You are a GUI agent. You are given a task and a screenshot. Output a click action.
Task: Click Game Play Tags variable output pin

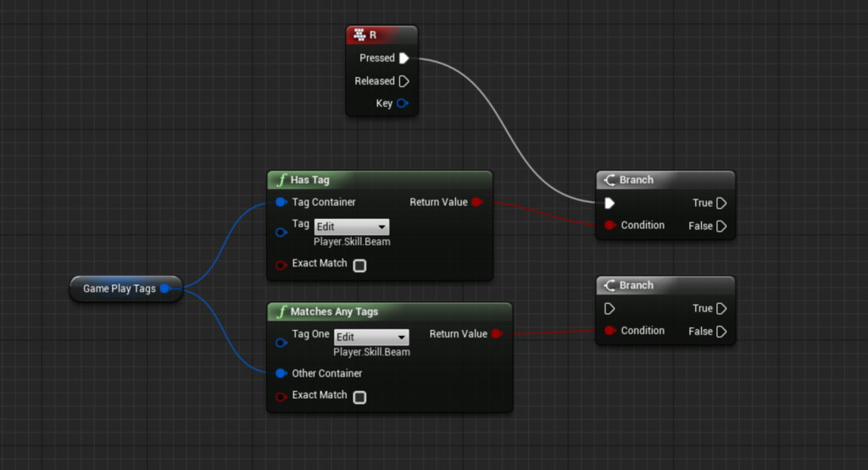[x=165, y=288]
